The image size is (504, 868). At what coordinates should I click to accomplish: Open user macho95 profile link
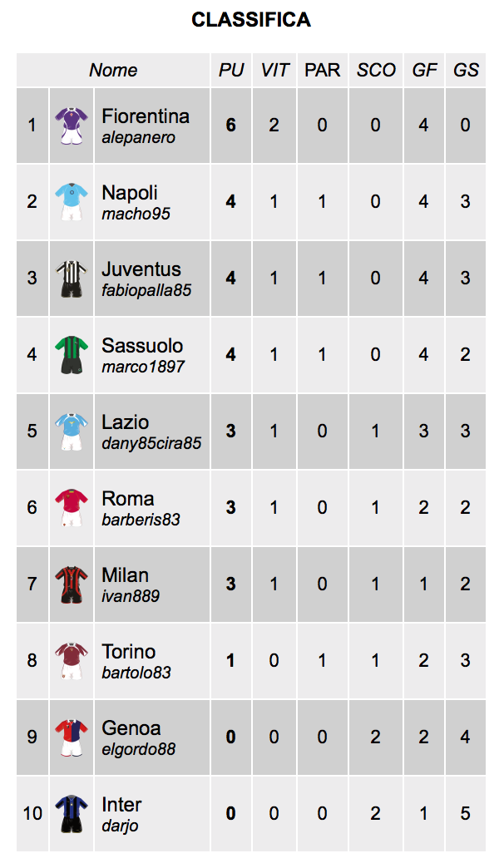tap(136, 214)
